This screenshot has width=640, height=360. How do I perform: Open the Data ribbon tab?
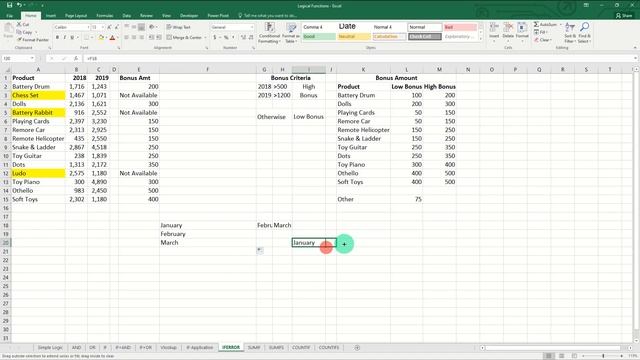(127, 16)
